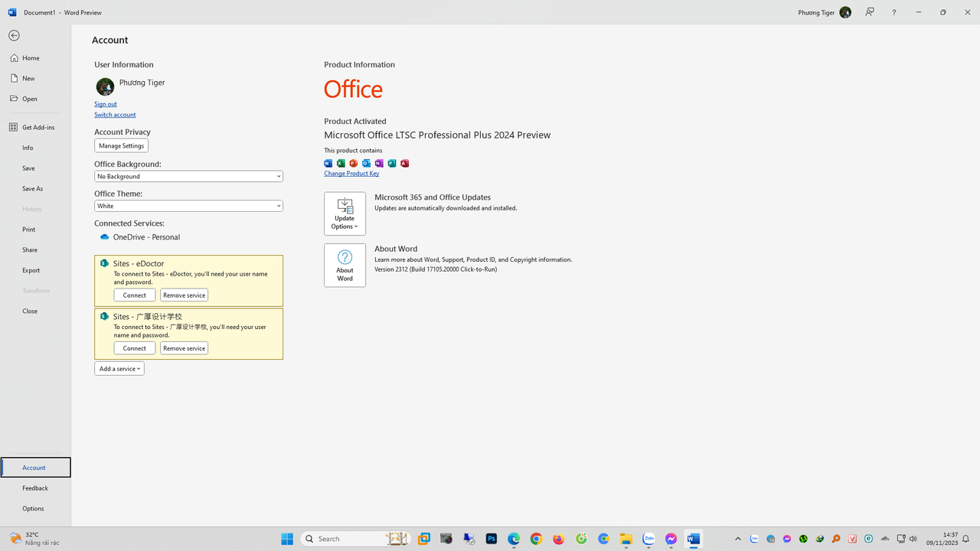This screenshot has width=980, height=551.
Task: Click the Outlook icon in product list
Action: [366, 163]
